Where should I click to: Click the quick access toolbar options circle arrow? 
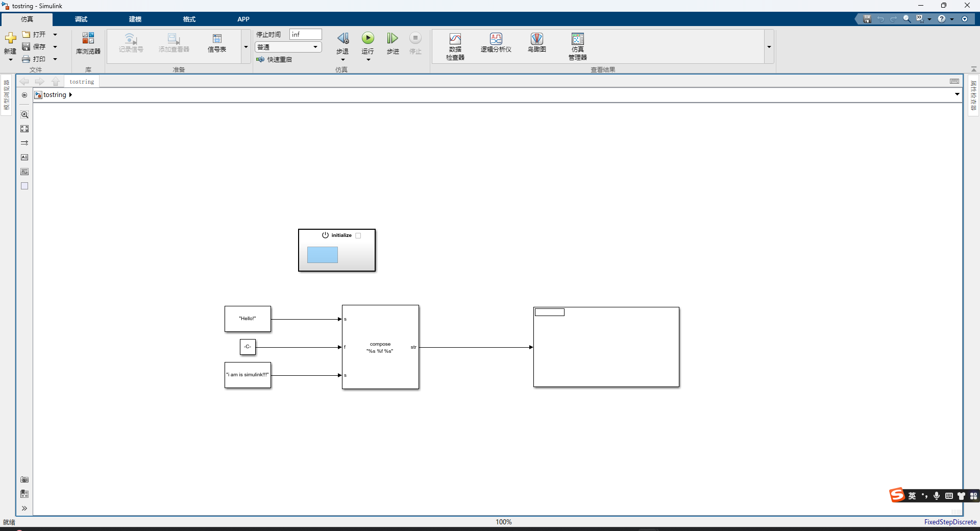(x=965, y=19)
